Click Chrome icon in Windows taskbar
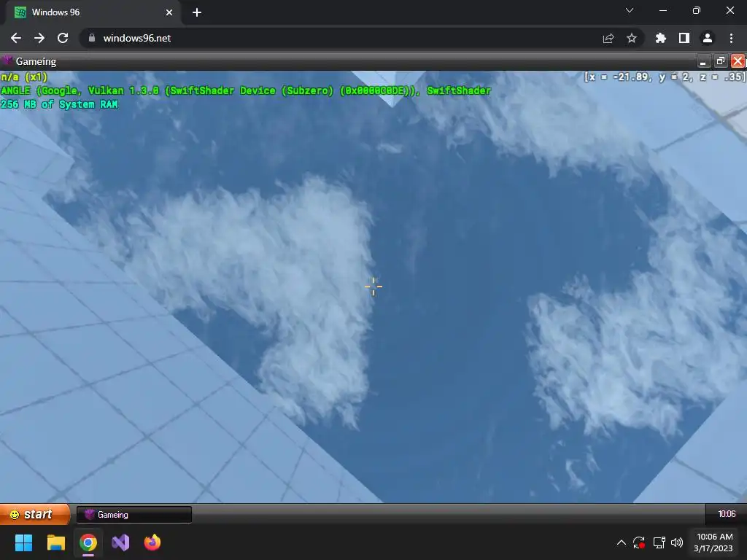 click(x=88, y=542)
